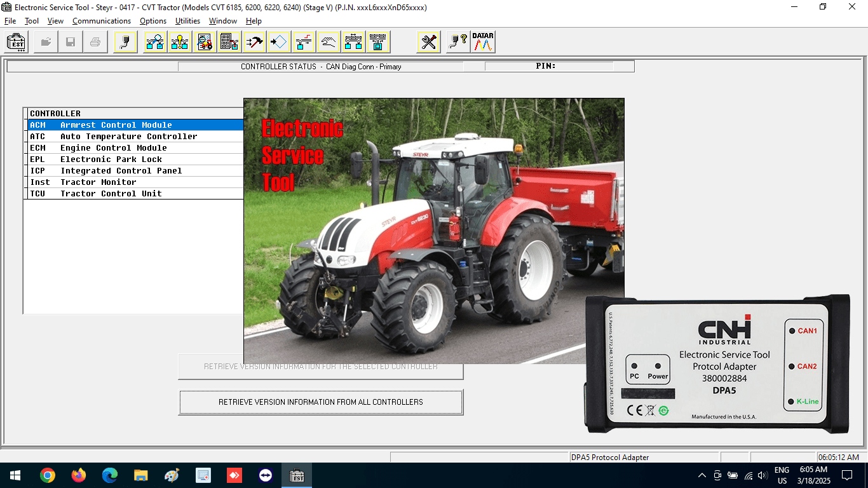The image size is (868, 488).
Task: Click Retrieve Version Information For Selected Controller
Action: click(321, 367)
